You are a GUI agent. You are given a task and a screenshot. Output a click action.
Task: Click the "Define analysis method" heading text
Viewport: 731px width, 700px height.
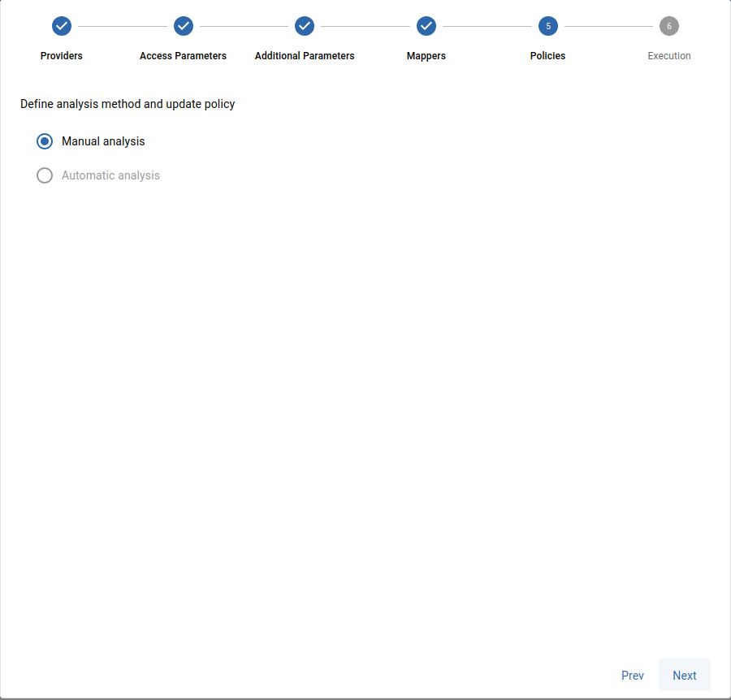(x=128, y=104)
